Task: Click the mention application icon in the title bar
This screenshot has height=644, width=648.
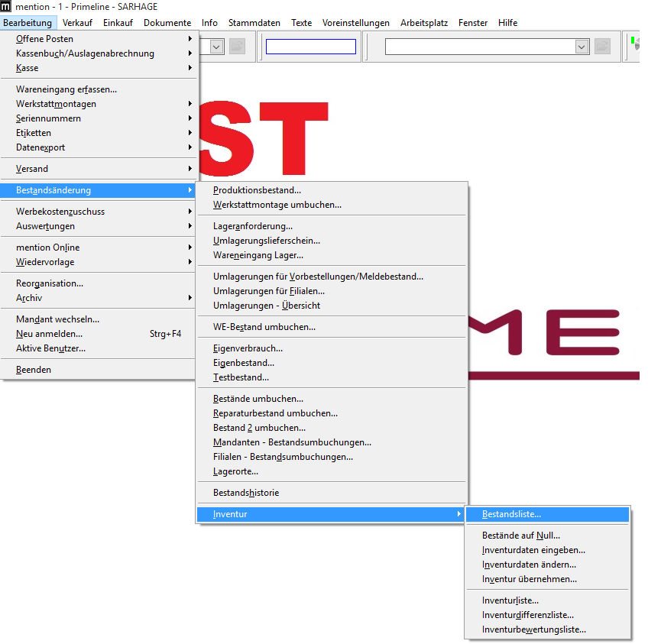Action: click(8, 6)
